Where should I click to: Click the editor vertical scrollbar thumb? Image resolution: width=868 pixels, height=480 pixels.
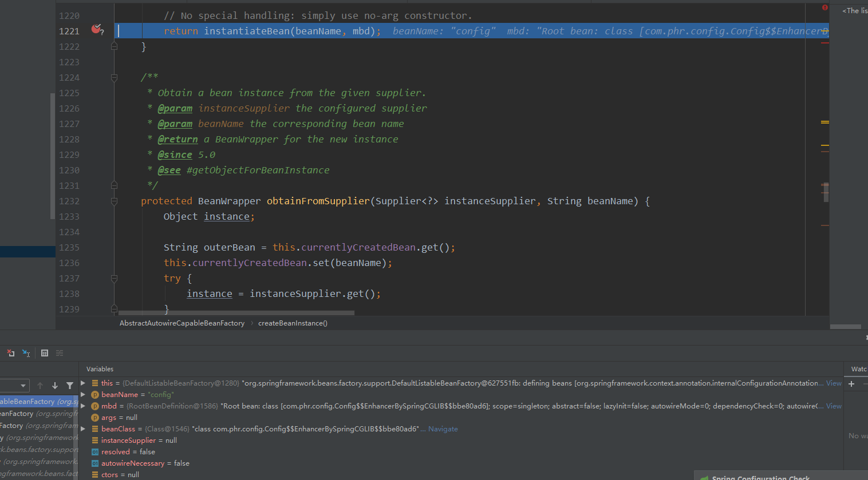(x=826, y=192)
